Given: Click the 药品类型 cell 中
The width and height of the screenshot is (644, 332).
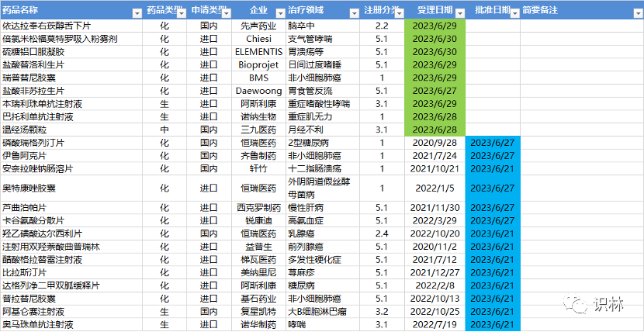Looking at the screenshot, I should pyautogui.click(x=164, y=130).
